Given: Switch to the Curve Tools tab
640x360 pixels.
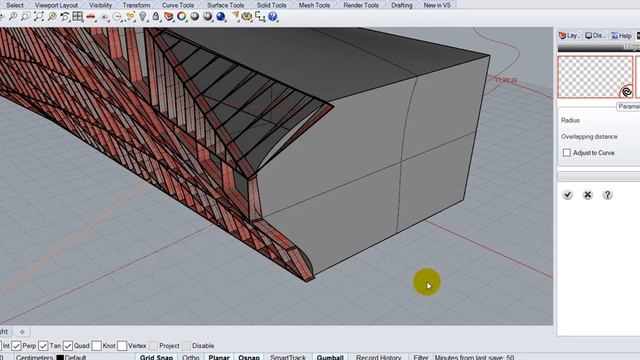Looking at the screenshot, I should (178, 5).
